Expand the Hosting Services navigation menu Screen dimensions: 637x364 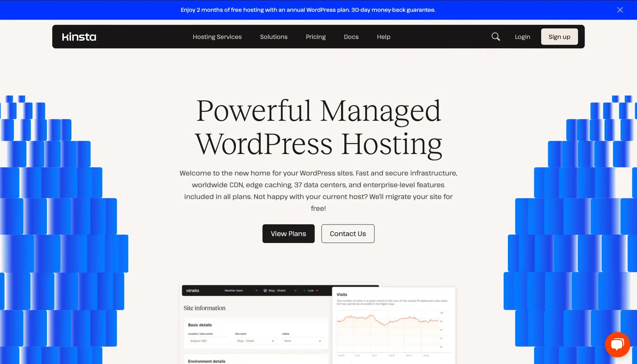217,36
